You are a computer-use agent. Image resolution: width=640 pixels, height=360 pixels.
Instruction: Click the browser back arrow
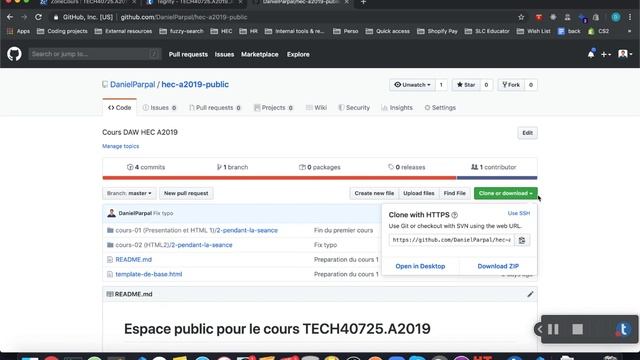coord(10,17)
